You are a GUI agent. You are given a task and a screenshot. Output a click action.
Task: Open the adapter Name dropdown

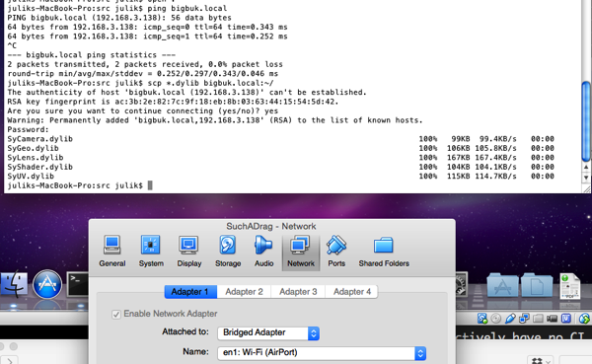pyautogui.click(x=322, y=353)
